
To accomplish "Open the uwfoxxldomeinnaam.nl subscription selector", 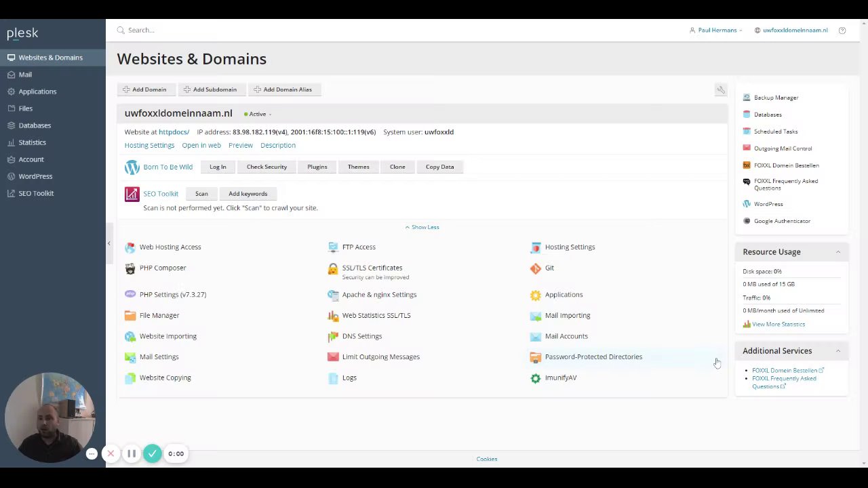I will click(x=791, y=30).
